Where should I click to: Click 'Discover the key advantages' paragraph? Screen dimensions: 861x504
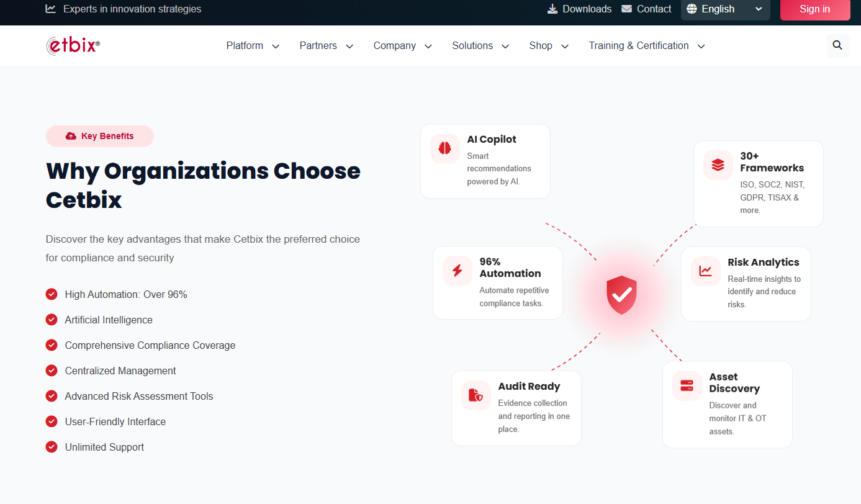pos(203,248)
